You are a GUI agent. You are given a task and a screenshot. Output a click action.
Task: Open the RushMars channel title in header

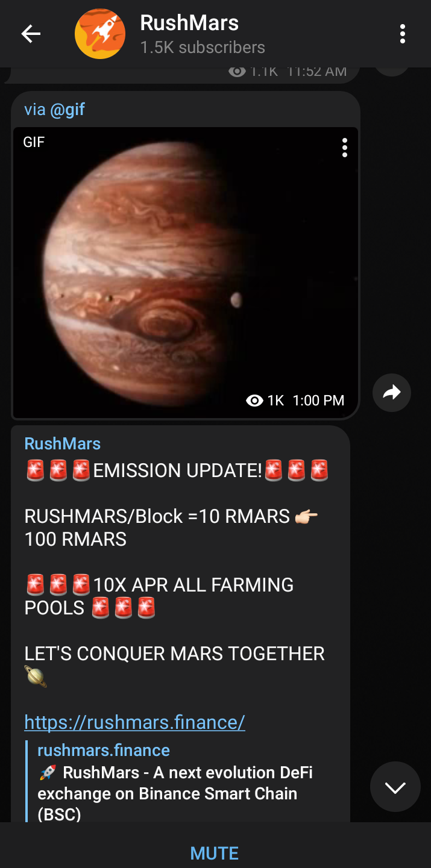click(x=189, y=23)
